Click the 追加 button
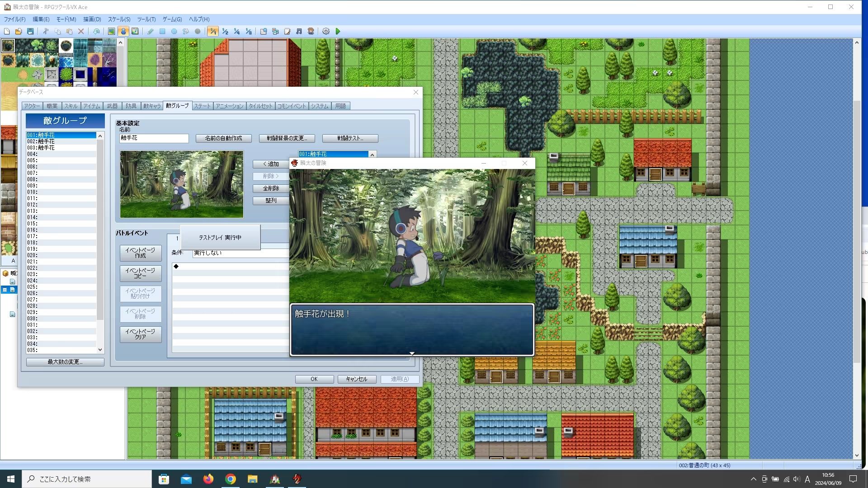Image resolution: width=868 pixels, height=488 pixels. pos(271,164)
